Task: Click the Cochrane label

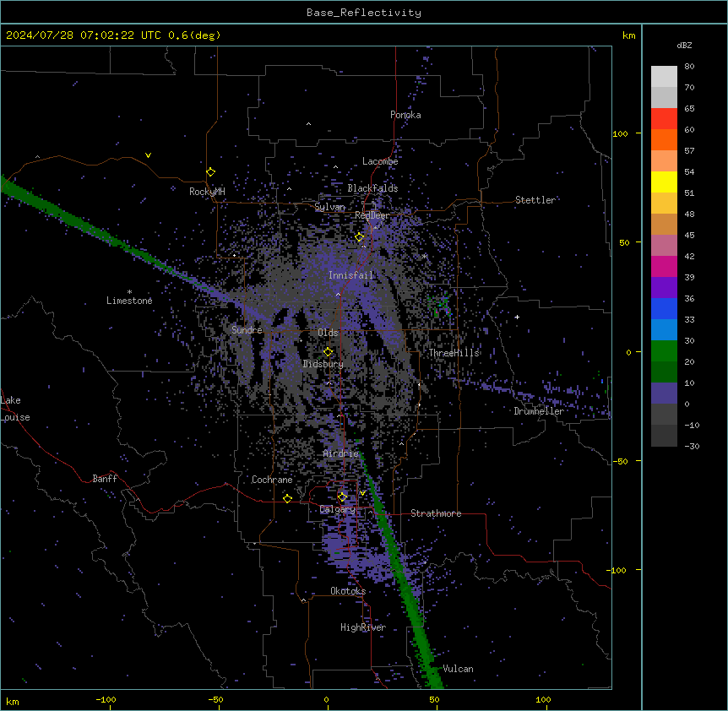Action: pyautogui.click(x=272, y=480)
